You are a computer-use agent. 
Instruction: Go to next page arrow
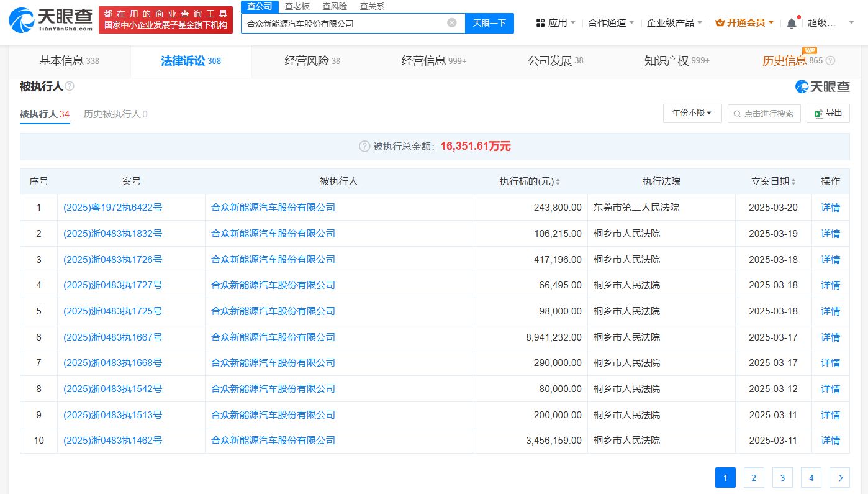click(839, 478)
